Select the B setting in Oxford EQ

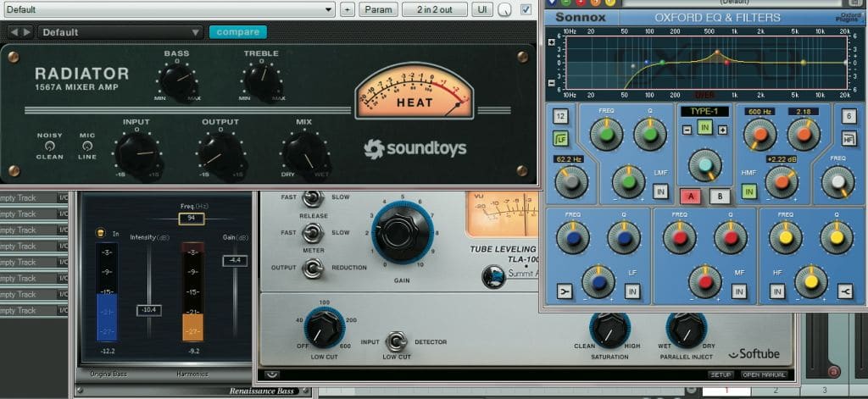tap(720, 197)
